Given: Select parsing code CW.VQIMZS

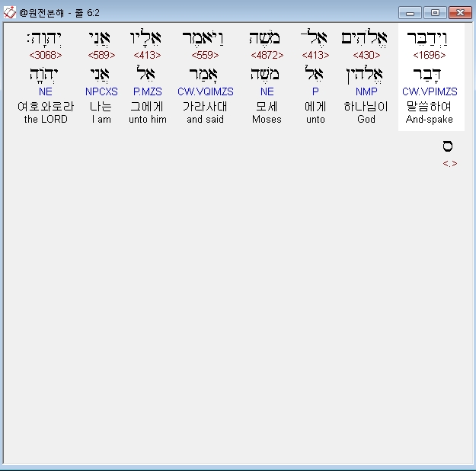Looking at the screenshot, I should [206, 91].
